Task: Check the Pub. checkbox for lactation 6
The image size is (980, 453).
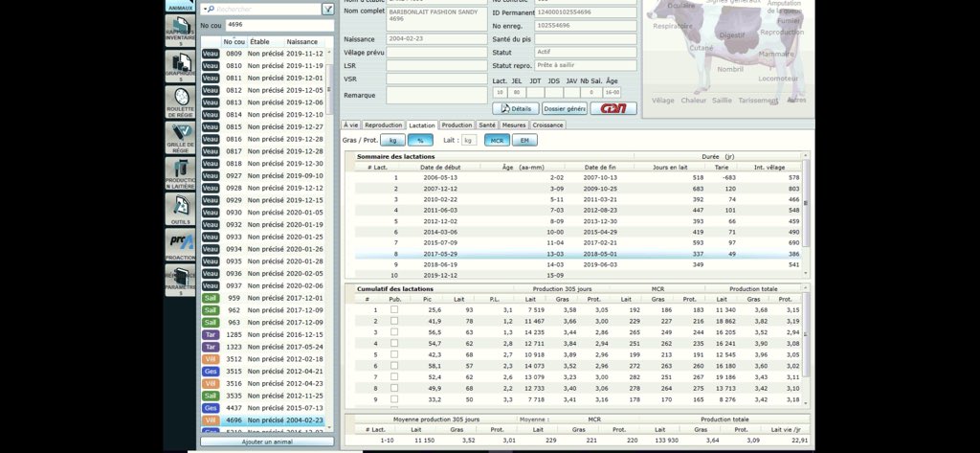Action: [394, 366]
